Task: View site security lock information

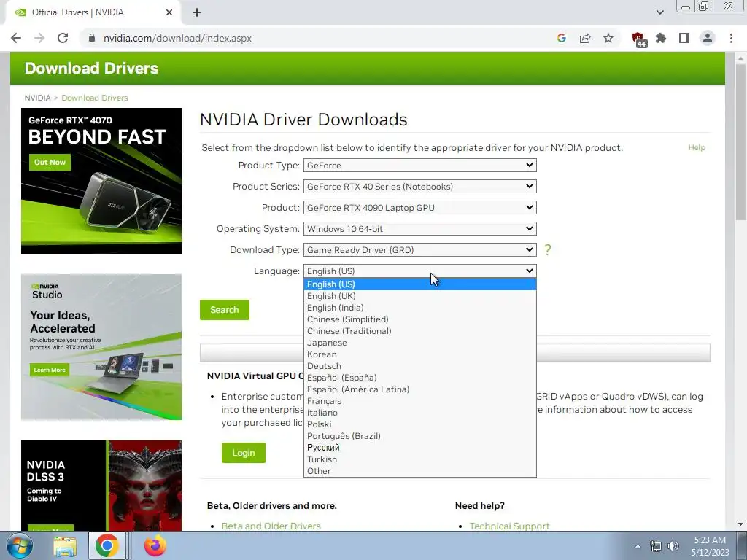Action: 93,38
